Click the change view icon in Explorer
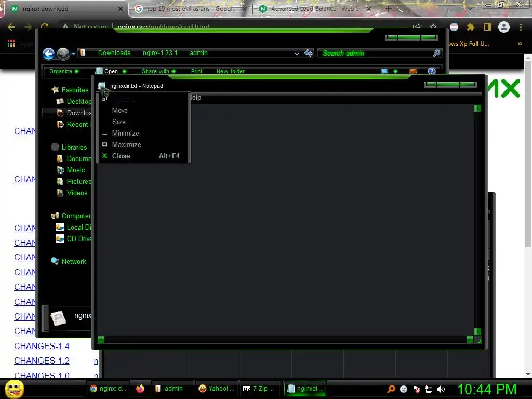This screenshot has height=399, width=532. click(384, 71)
